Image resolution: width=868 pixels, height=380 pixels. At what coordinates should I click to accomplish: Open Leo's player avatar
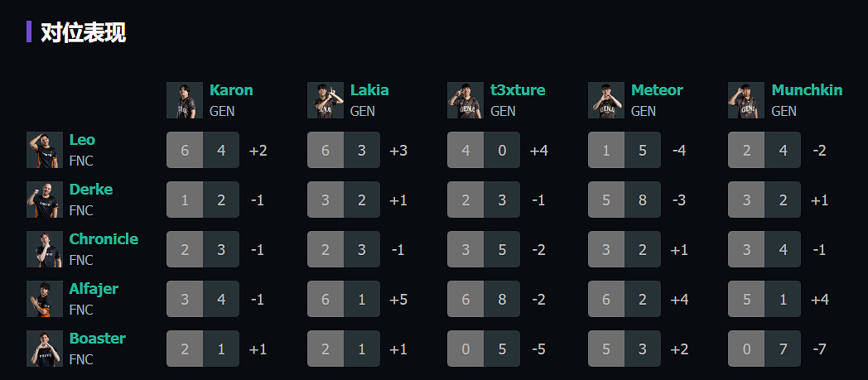tap(44, 150)
